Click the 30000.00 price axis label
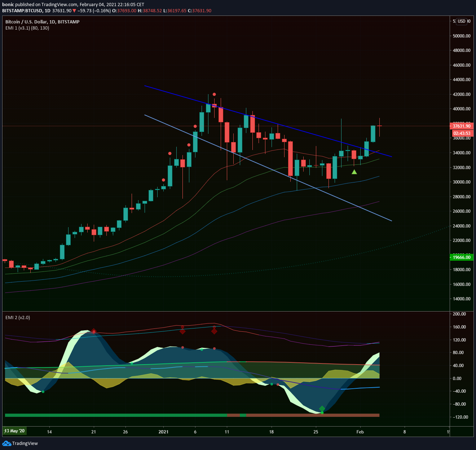Image resolution: width=476 pixels, height=450 pixels. [462, 182]
